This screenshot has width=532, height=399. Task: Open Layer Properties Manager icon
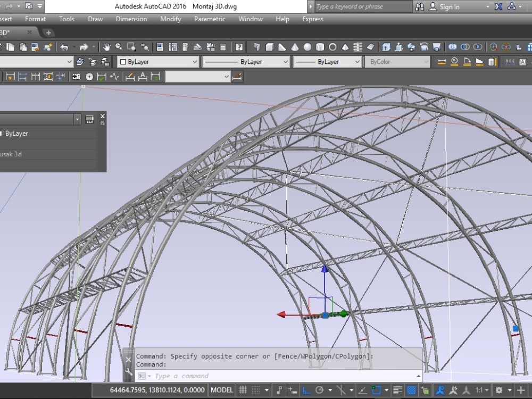pos(80,62)
